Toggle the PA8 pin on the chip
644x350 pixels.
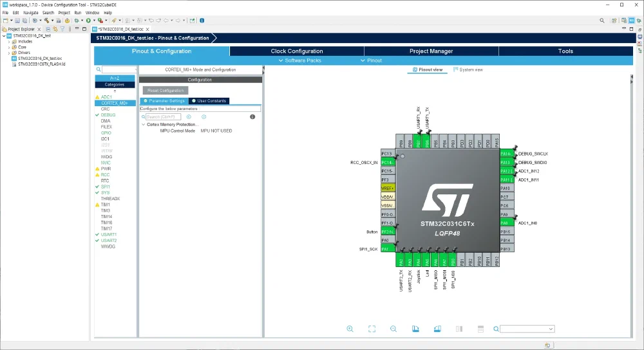(x=506, y=223)
